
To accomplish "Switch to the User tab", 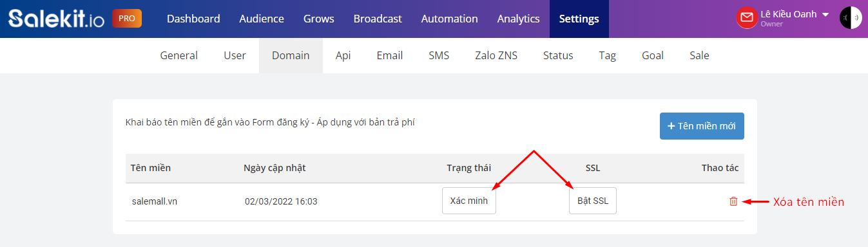I will click(x=235, y=55).
